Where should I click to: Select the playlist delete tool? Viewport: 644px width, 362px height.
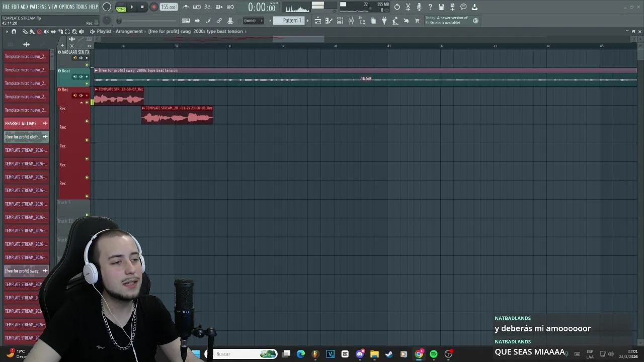39,32
